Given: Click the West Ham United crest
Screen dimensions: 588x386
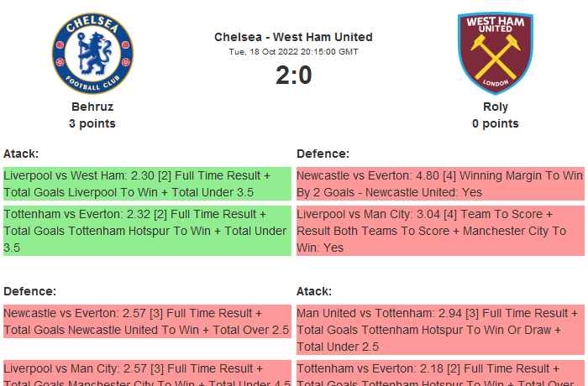Looking at the screenshot, I should [x=496, y=53].
